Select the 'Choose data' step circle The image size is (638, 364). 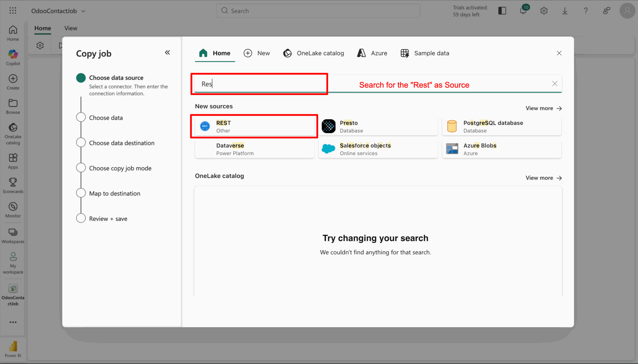81,117
